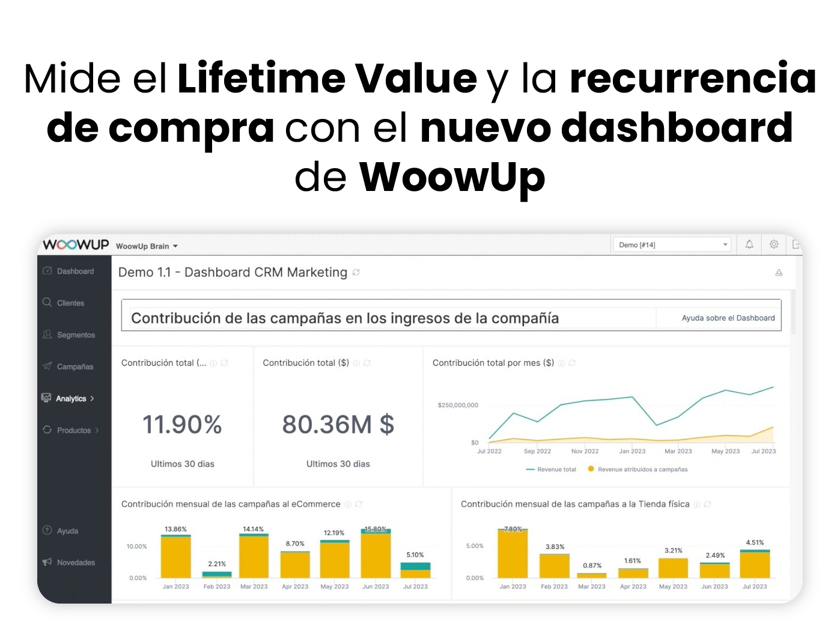Open the Demo [#14] account selector
The image size is (840, 642).
coord(672,245)
